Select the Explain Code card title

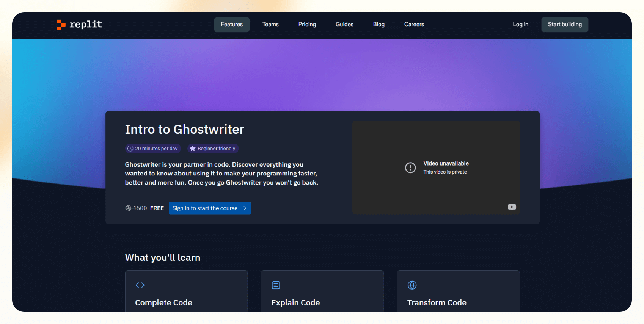point(295,302)
